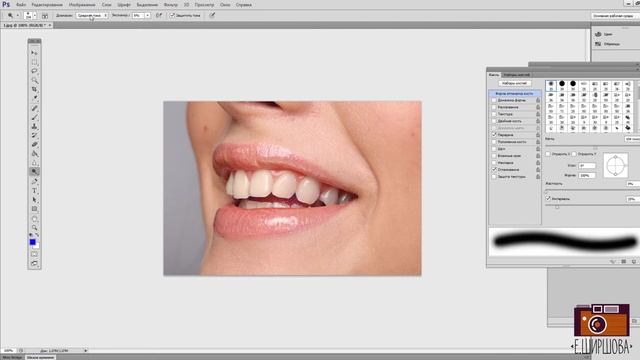Enable Динамика формы checkbox
This screenshot has height=360, width=640.
pos(494,100)
